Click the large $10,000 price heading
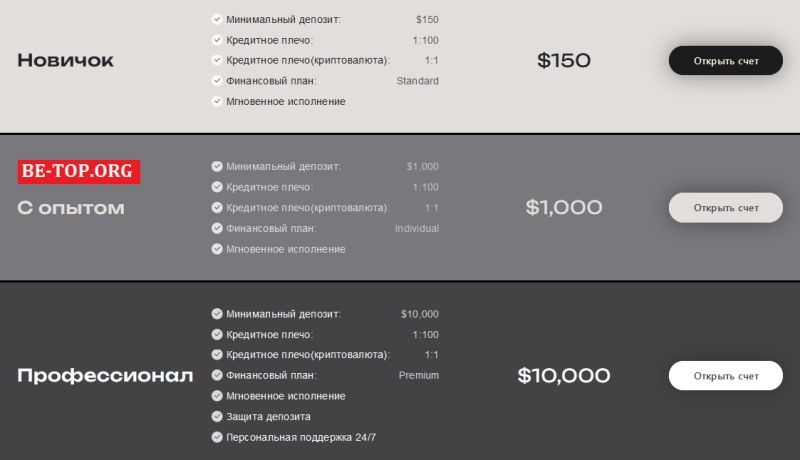The height and width of the screenshot is (460, 800). pyautogui.click(x=564, y=376)
